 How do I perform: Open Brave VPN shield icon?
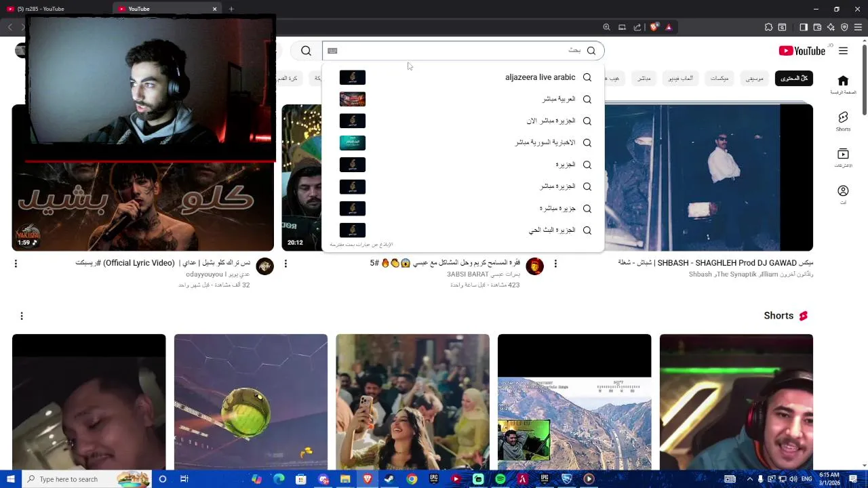(844, 27)
